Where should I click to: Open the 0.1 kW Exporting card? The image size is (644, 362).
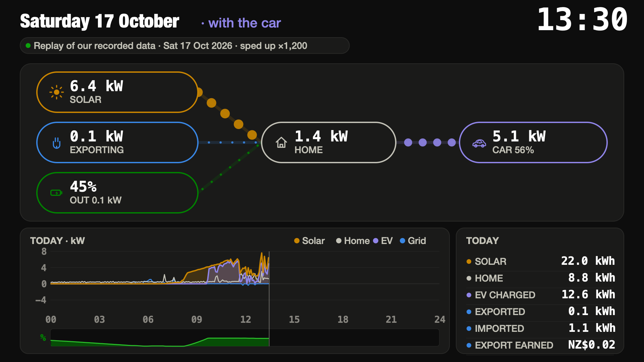pyautogui.click(x=117, y=142)
